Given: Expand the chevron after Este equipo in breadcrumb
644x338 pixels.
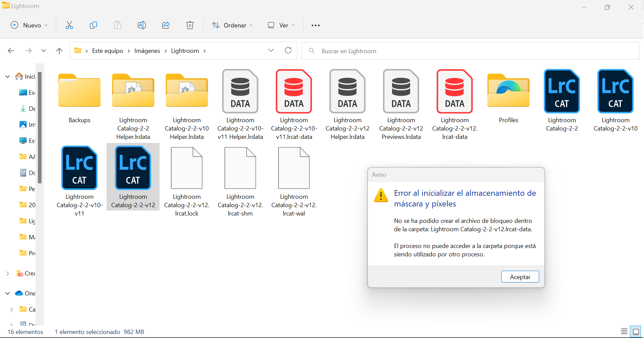Looking at the screenshot, I should click(129, 51).
